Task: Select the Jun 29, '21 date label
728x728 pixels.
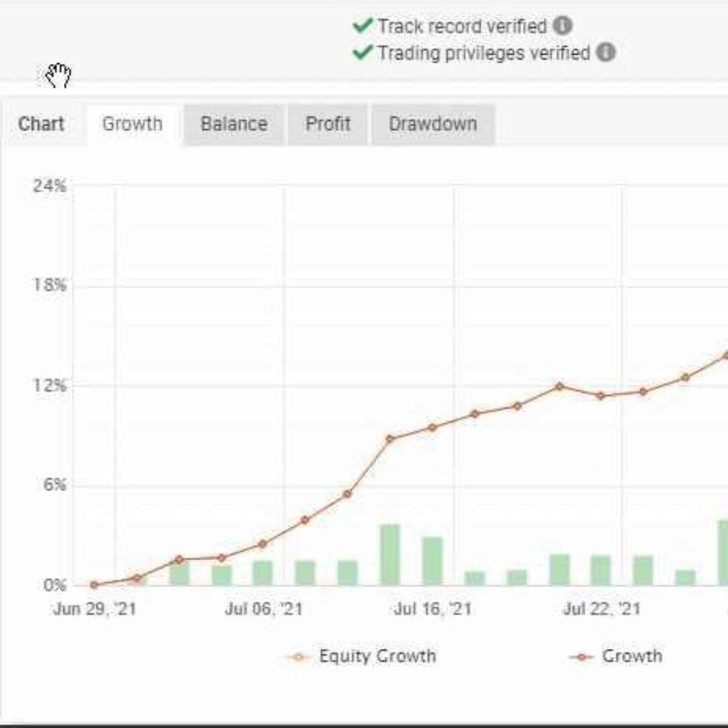Action: point(94,609)
